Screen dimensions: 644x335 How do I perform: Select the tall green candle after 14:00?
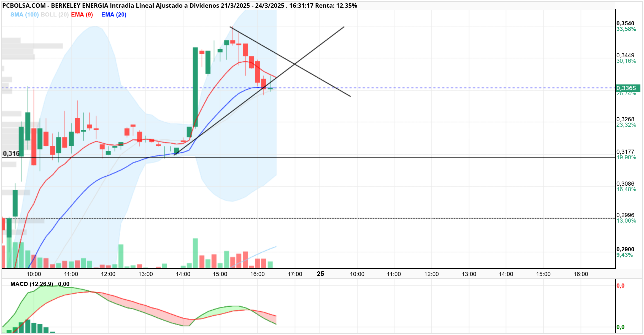[x=195, y=87]
